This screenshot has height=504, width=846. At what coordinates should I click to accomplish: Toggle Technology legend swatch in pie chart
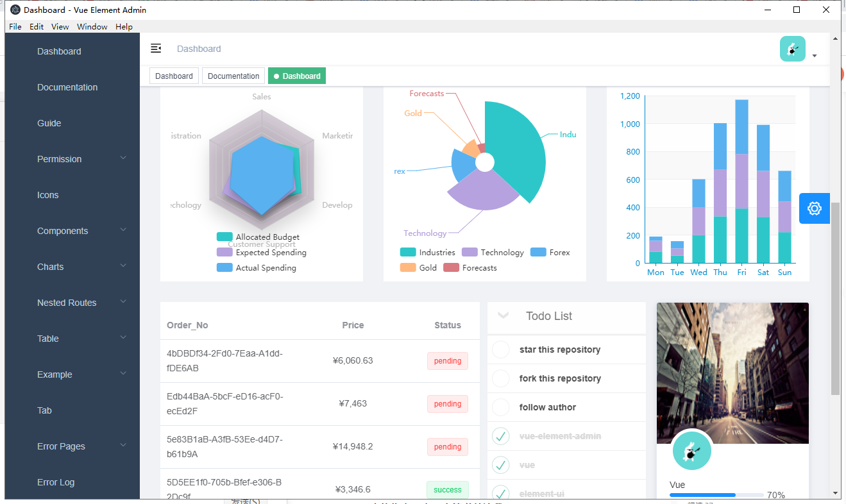tap(470, 253)
